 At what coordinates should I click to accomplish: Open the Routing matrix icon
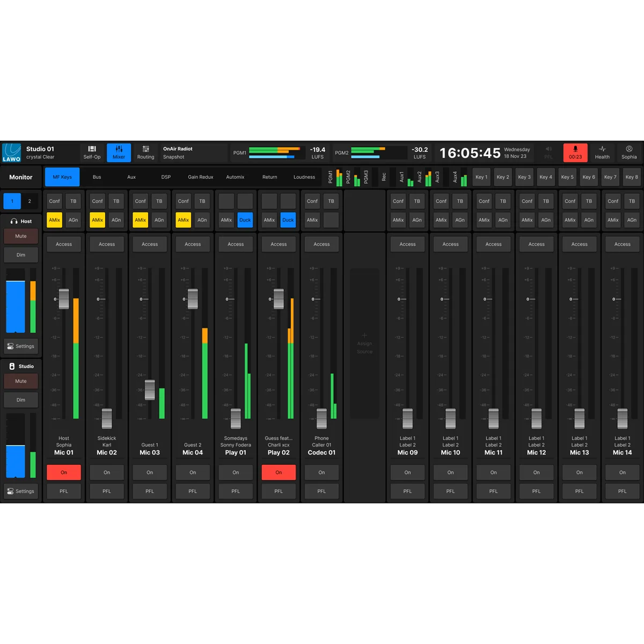[x=145, y=152]
